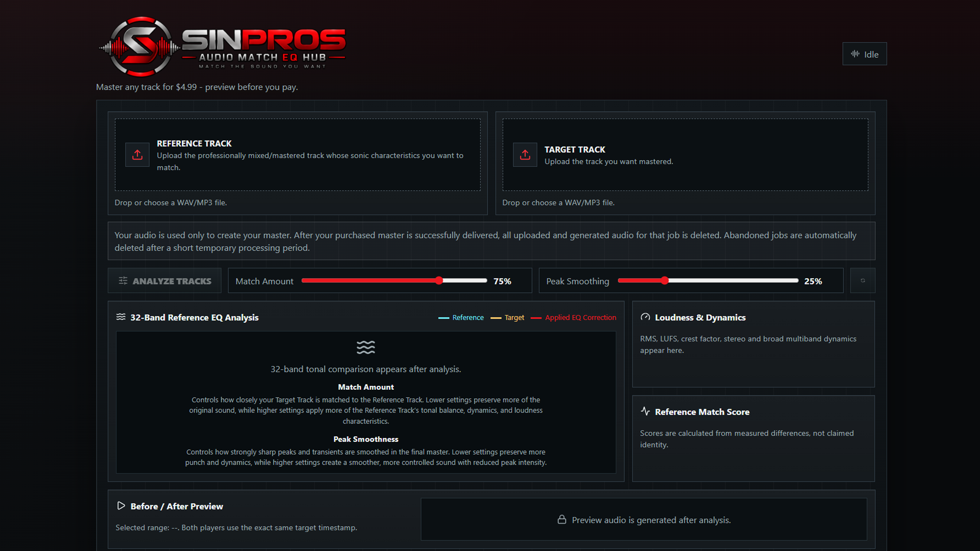Click the 'Selected range: --' text
Image resolution: width=980 pixels, height=551 pixels.
pos(147,528)
